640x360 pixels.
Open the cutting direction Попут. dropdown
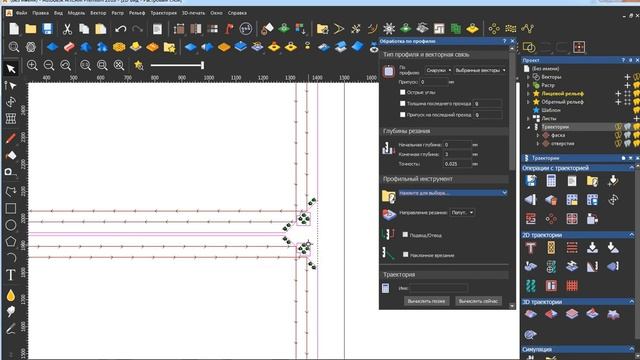462,212
